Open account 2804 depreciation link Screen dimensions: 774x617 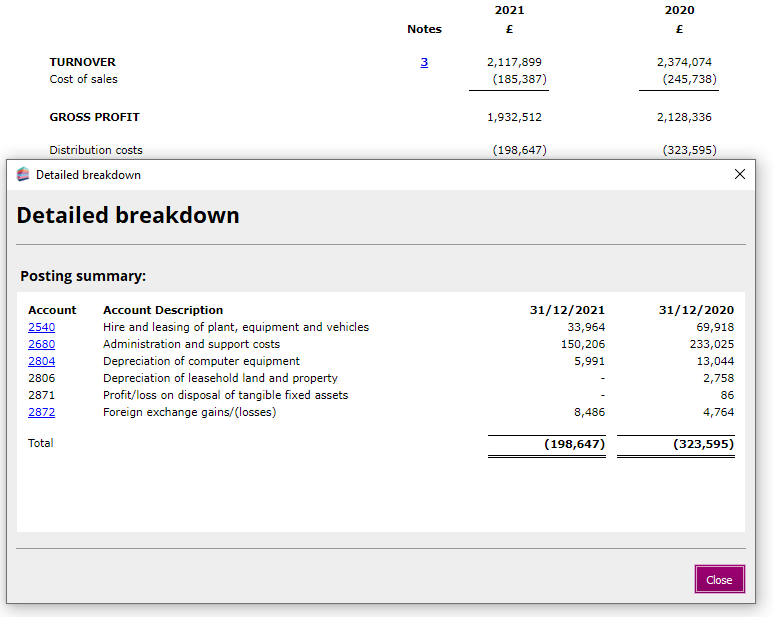(41, 361)
